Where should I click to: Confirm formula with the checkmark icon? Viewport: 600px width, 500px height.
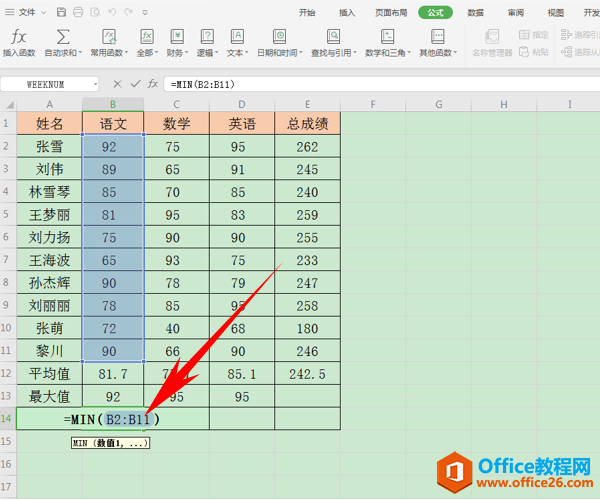tap(135, 84)
